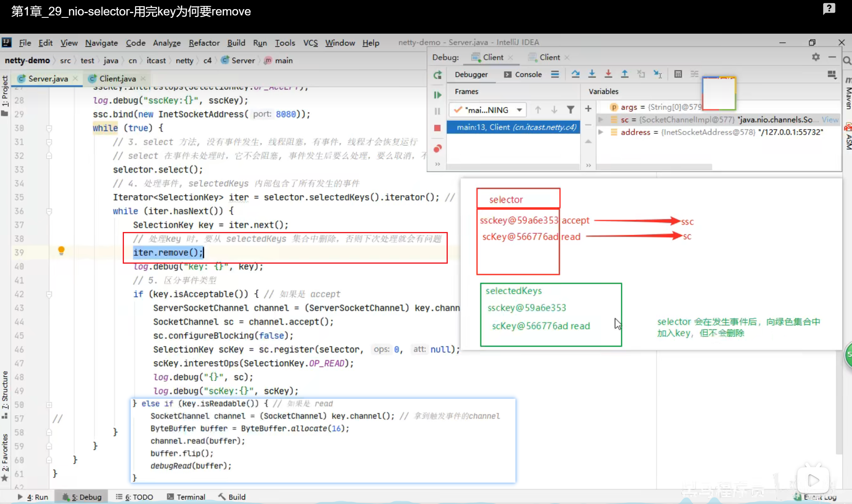
Task: Switch to the Console debugger tab
Action: click(x=523, y=74)
